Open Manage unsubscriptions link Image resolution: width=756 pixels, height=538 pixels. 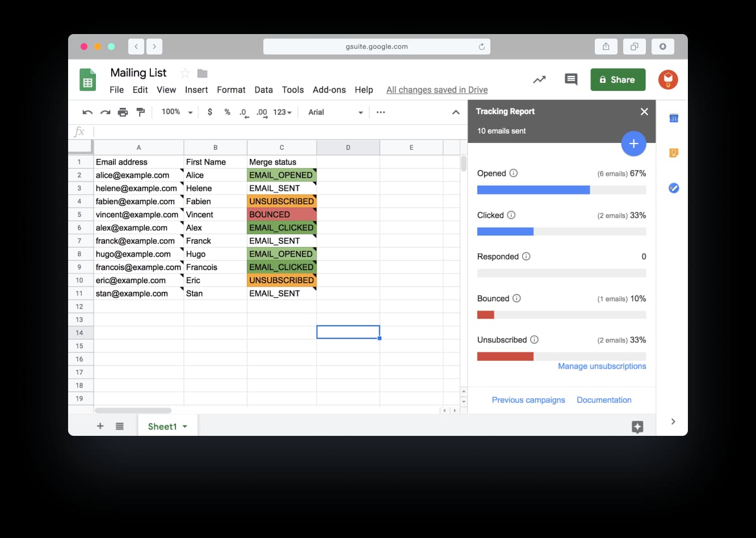tap(602, 366)
